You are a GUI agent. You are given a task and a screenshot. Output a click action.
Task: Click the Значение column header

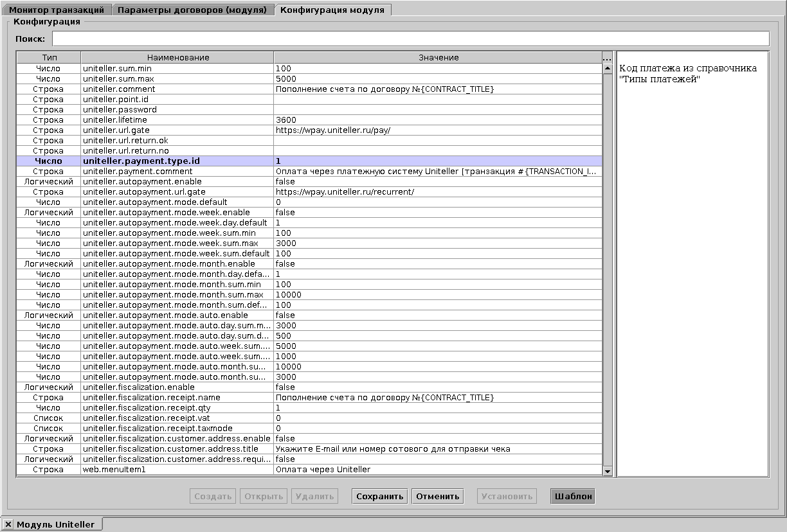(x=437, y=57)
